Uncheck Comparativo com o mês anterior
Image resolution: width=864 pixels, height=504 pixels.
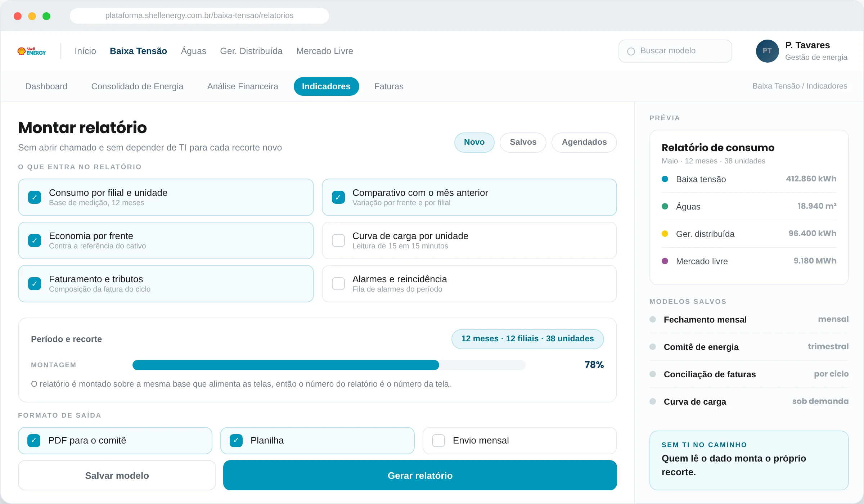[338, 197]
